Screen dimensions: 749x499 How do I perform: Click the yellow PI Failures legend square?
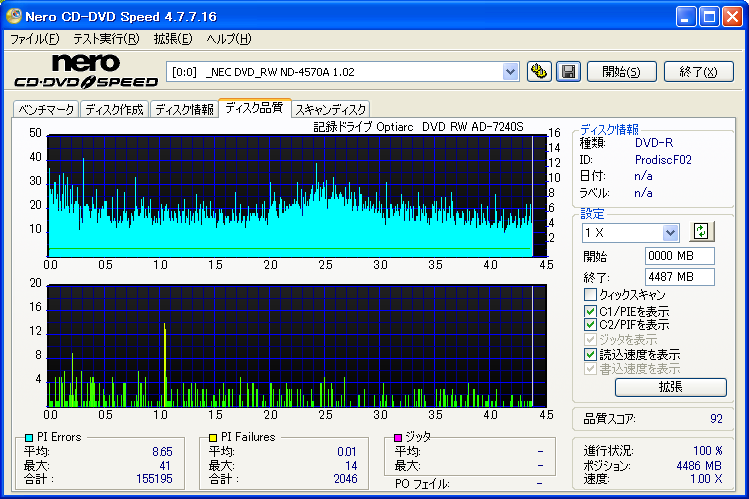(213, 437)
